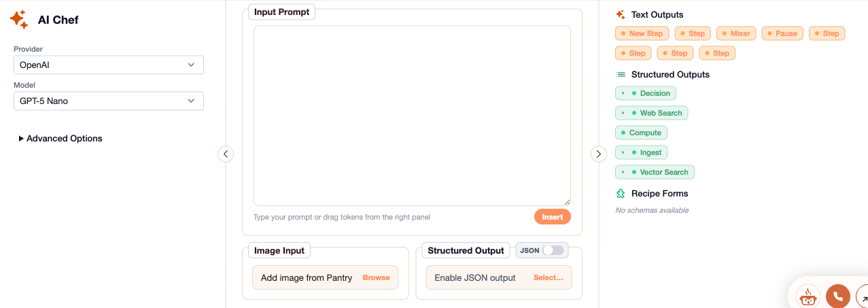Open the chef mascot assistant icon
The width and height of the screenshot is (868, 308).
pos(808,296)
